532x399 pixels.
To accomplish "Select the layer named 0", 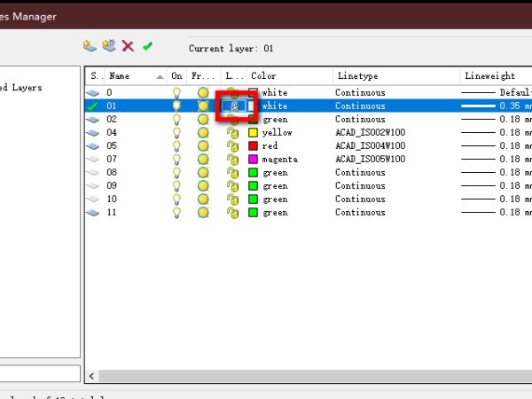I will click(110, 93).
